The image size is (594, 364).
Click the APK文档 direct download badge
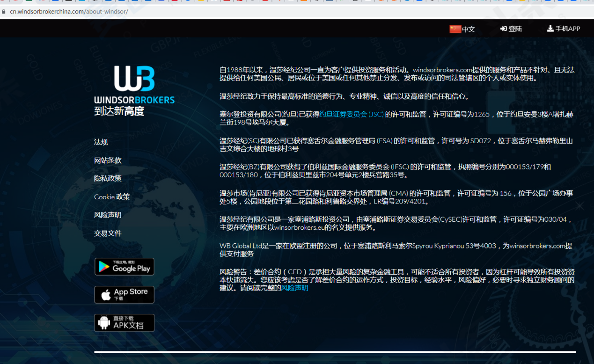(x=124, y=323)
